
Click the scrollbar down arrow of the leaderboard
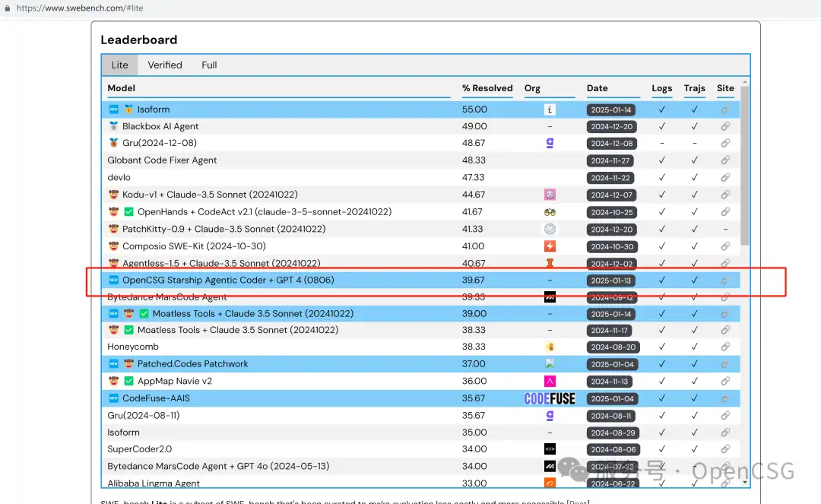(744, 482)
